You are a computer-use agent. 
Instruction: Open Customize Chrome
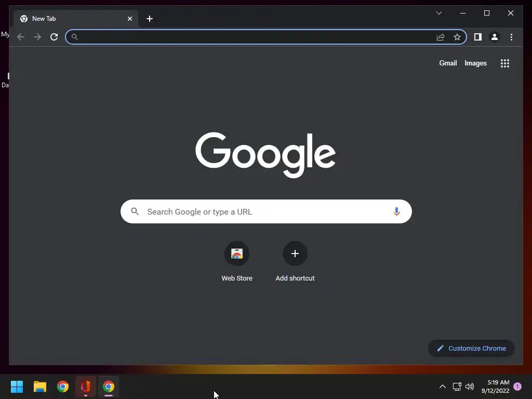tap(471, 349)
